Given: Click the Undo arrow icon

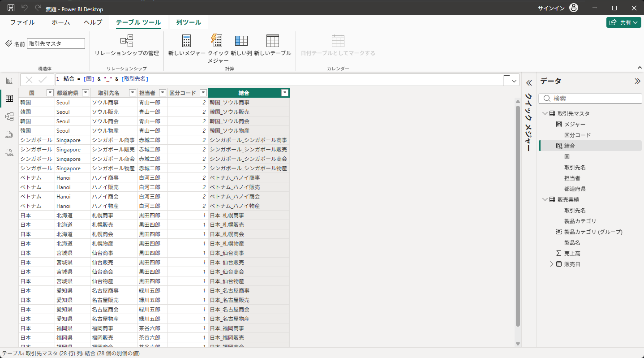Looking at the screenshot, I should pos(25,8).
